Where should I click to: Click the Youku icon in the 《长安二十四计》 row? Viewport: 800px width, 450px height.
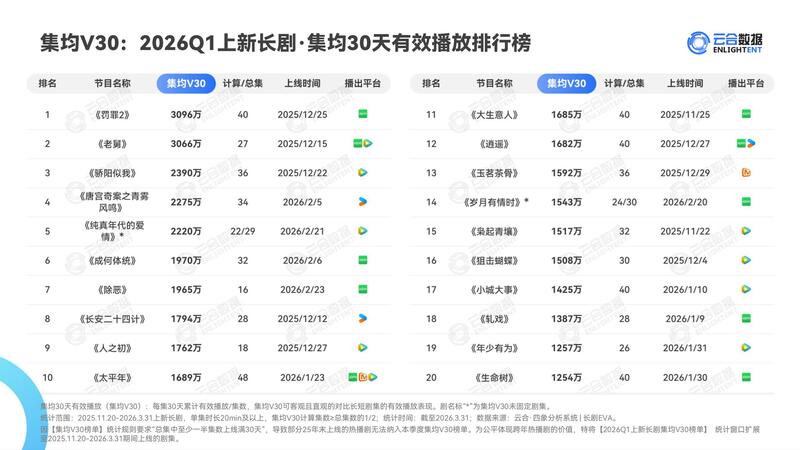click(362, 319)
